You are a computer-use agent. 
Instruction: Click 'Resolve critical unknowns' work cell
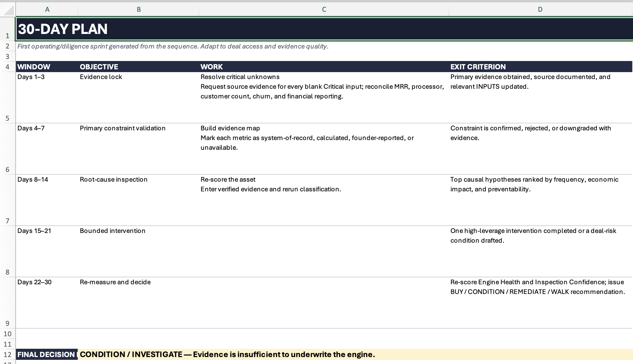pyautogui.click(x=324, y=97)
